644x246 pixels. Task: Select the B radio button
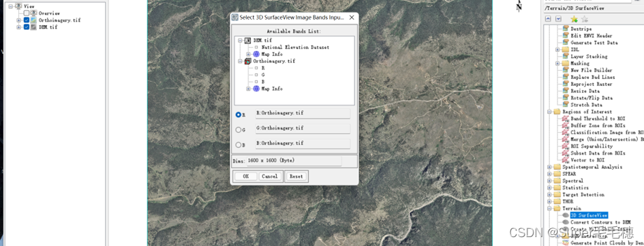click(239, 145)
